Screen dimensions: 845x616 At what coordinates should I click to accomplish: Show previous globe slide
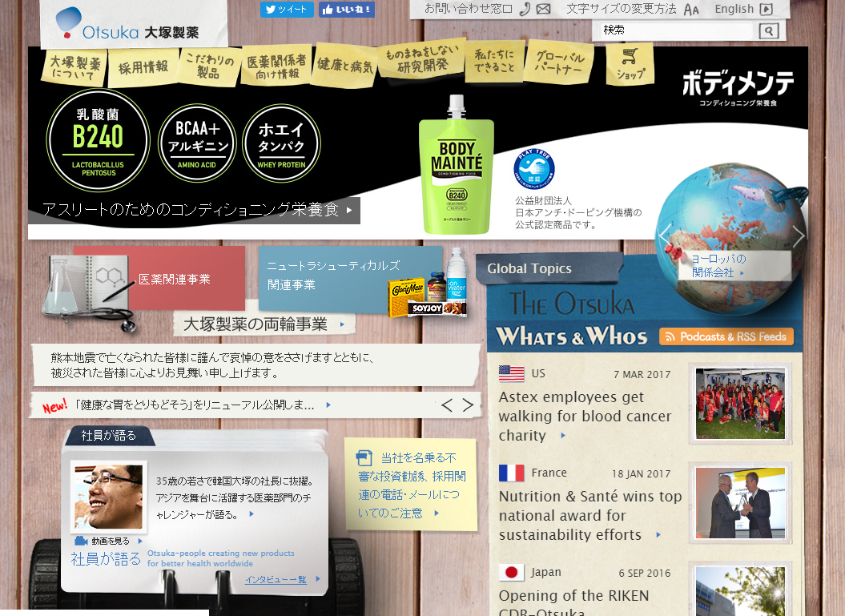665,235
